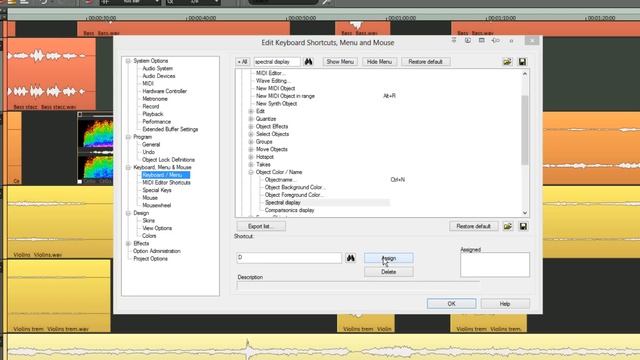Image resolution: width=640 pixels, height=360 pixels.
Task: Select Audio System in the options tree
Action: tap(158, 69)
